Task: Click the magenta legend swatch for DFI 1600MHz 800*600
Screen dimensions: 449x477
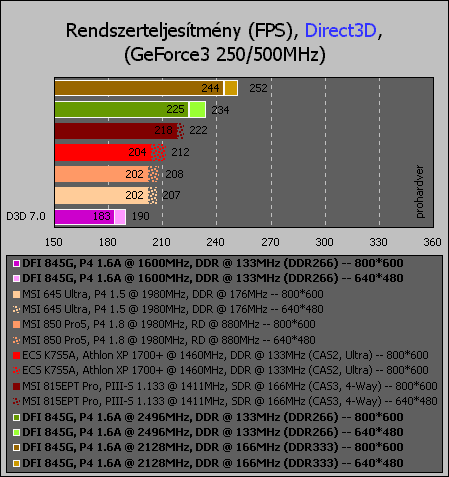Action: tap(16, 264)
